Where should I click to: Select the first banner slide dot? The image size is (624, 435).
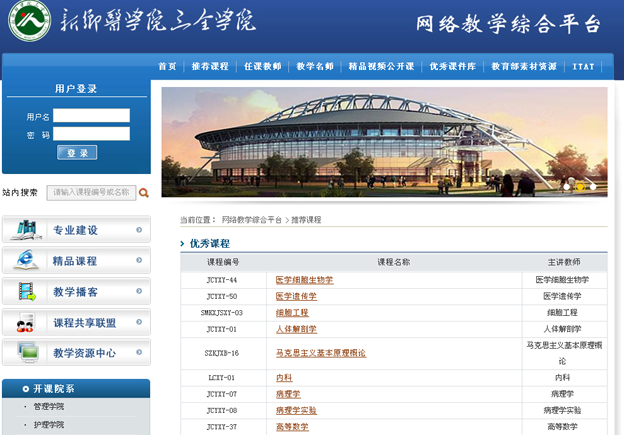point(568,185)
